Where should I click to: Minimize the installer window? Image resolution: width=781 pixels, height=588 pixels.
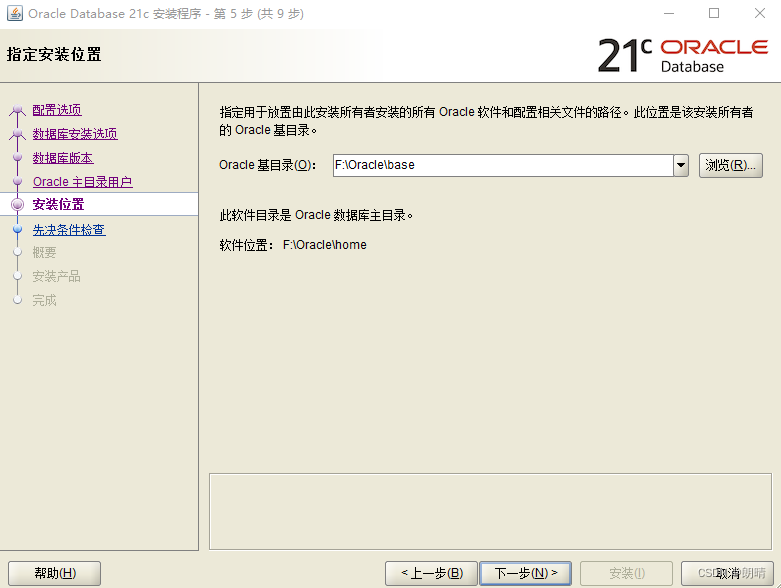669,13
